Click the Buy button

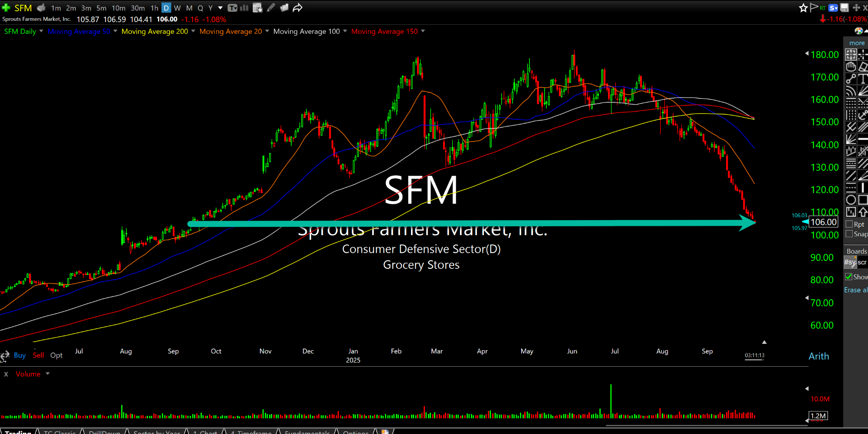click(x=20, y=355)
